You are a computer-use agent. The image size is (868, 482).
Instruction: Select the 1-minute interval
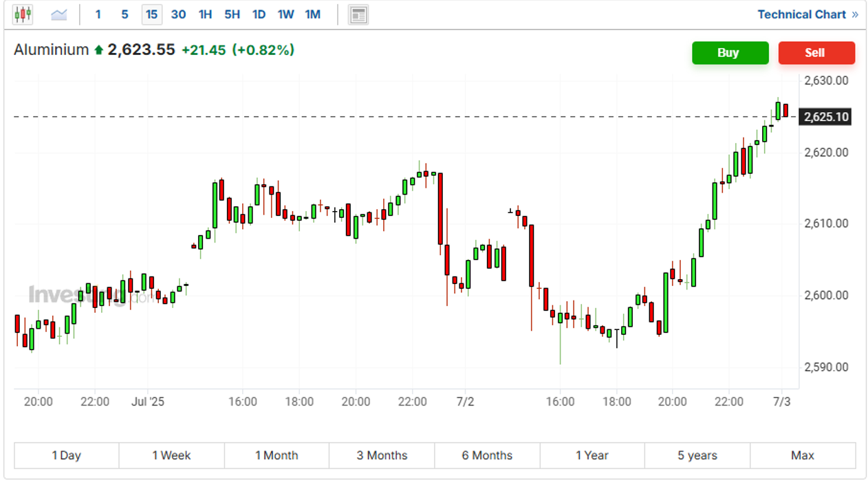[98, 14]
